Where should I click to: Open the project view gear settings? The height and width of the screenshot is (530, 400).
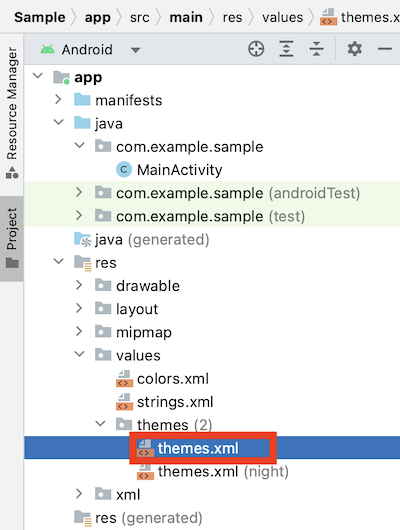tap(354, 49)
